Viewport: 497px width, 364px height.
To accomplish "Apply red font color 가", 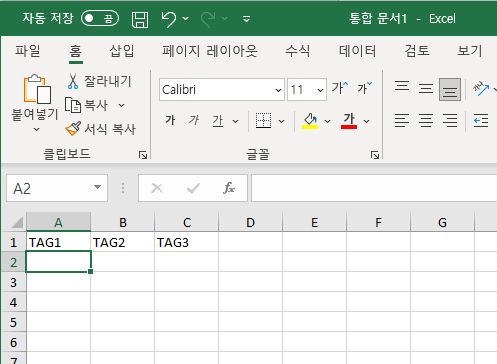I will [x=349, y=121].
